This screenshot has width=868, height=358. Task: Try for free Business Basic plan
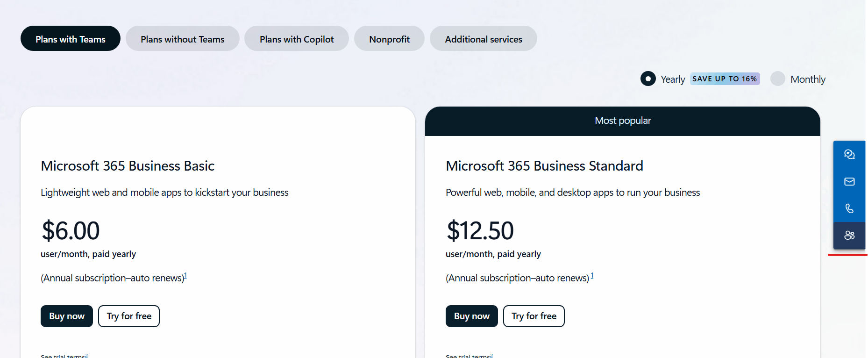[x=129, y=316]
